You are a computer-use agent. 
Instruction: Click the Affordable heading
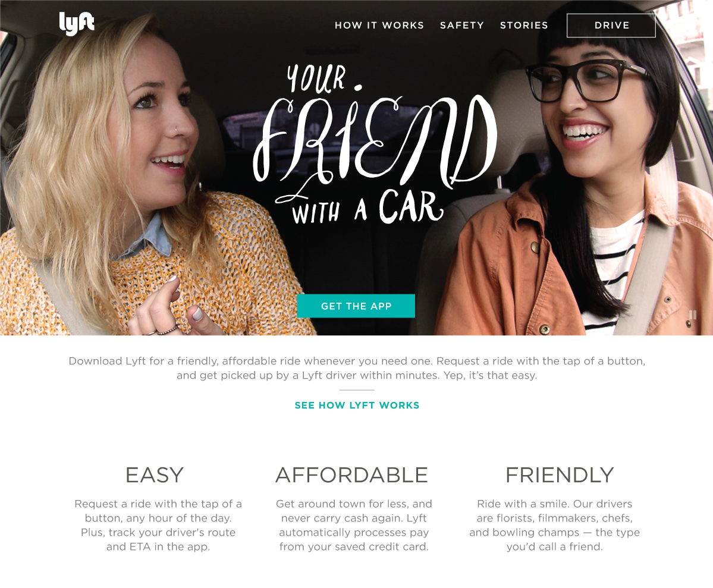[x=352, y=475]
